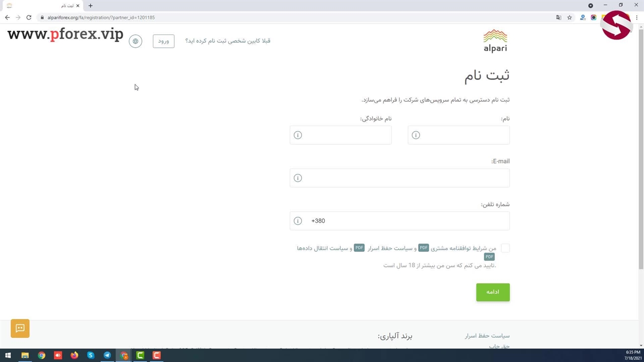Open the yellow live chat widget
Screen dimensions: 644x362
click(20, 328)
